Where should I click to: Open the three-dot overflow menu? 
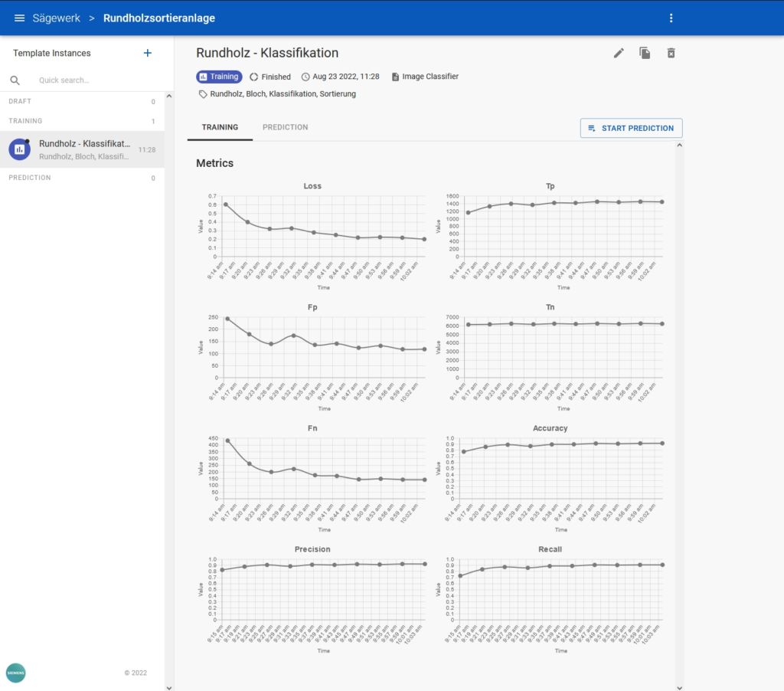[x=671, y=17]
